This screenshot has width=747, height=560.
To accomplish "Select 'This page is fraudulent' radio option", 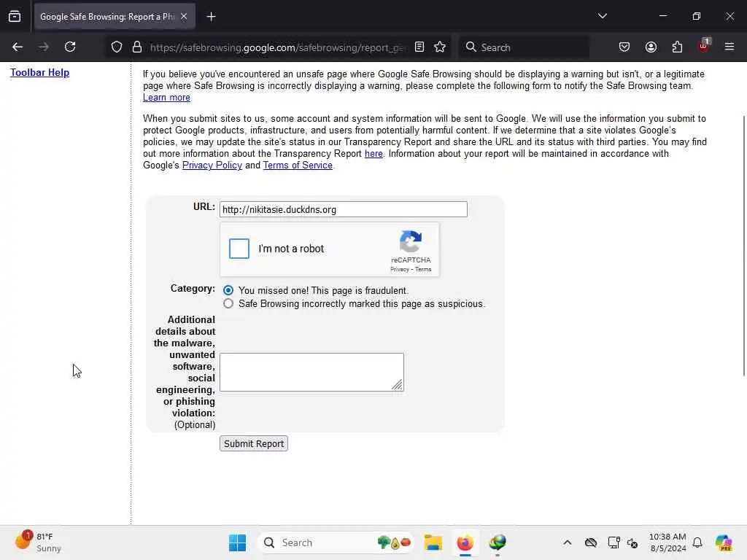I will pos(228,290).
